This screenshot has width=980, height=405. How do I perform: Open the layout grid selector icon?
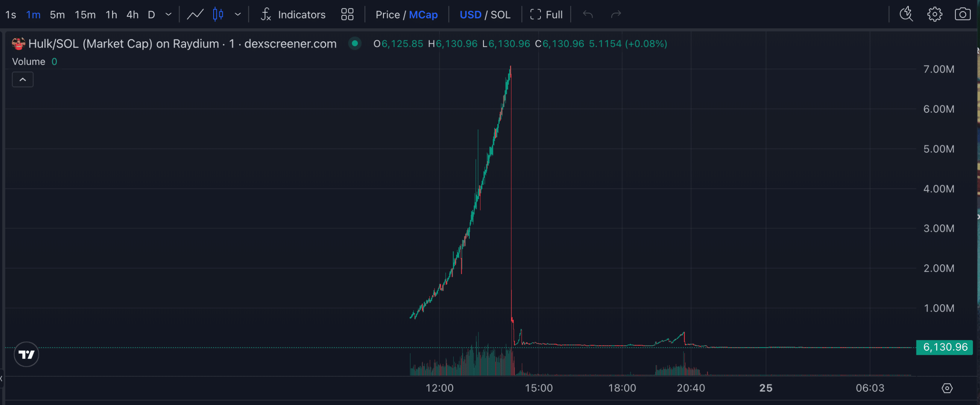pos(347,15)
